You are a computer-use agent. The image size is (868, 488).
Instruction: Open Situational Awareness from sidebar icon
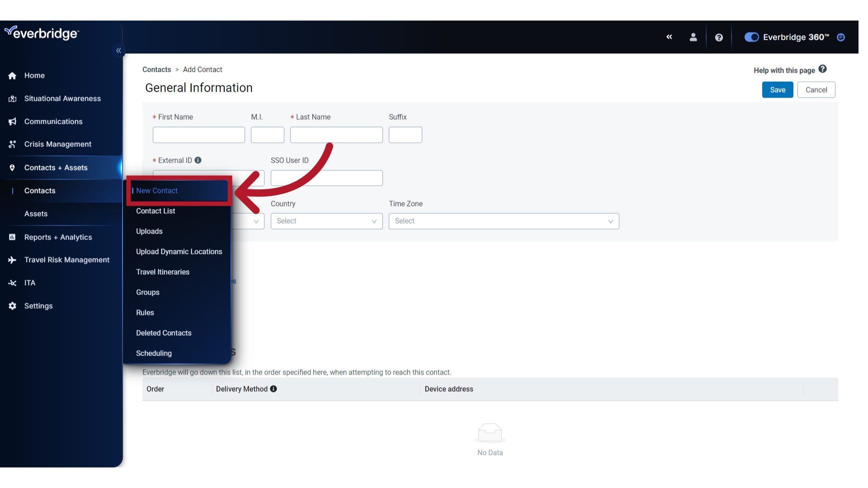pos(12,99)
